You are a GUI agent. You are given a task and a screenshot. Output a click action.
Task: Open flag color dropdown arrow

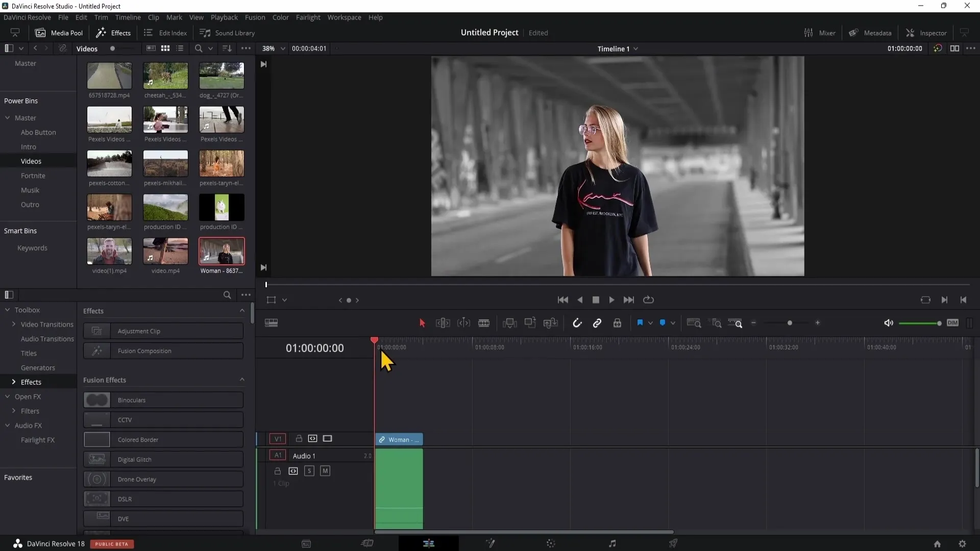tap(650, 323)
